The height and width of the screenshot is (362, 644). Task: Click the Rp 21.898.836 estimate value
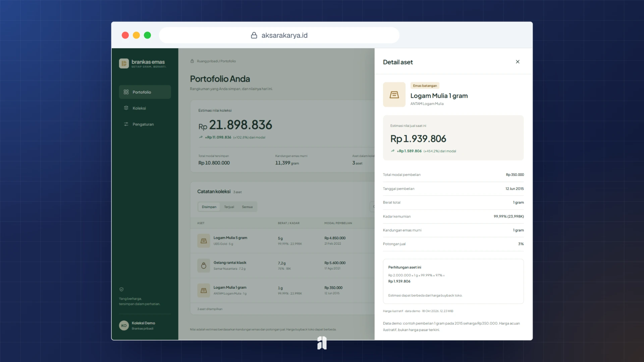235,125
